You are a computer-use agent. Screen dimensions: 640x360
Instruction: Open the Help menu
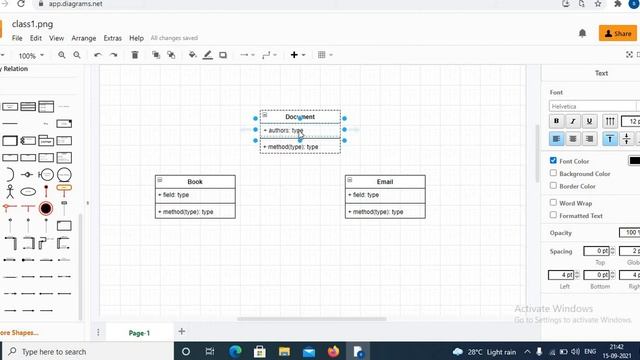coord(136,38)
